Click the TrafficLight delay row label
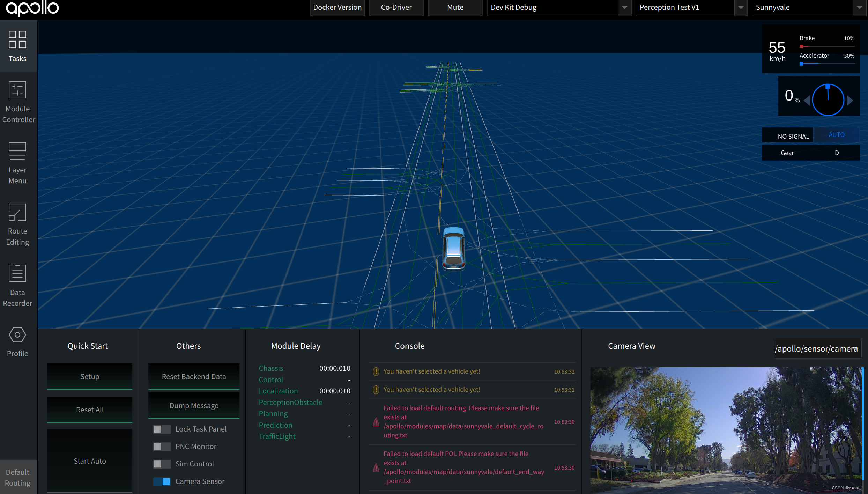Viewport: 868px width, 494px height. 277,436
